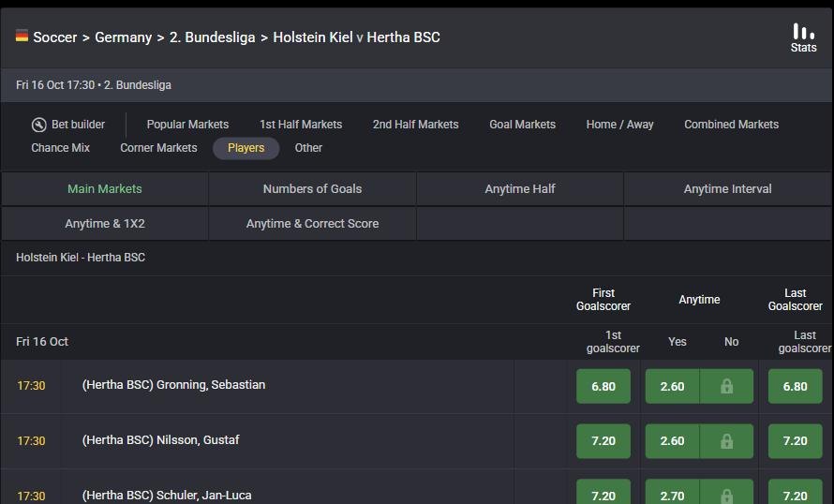Click the German flag icon
834x504 pixels.
click(22, 36)
